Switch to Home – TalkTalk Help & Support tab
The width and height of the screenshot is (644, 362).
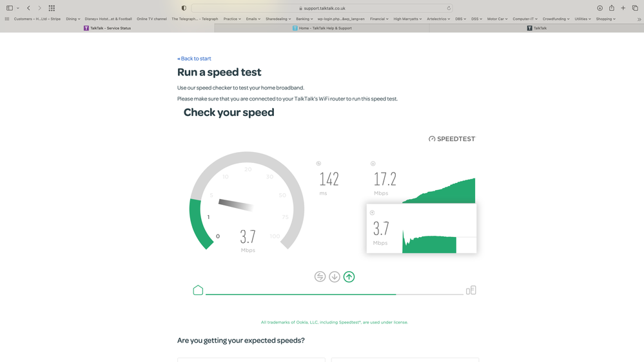(x=322, y=28)
